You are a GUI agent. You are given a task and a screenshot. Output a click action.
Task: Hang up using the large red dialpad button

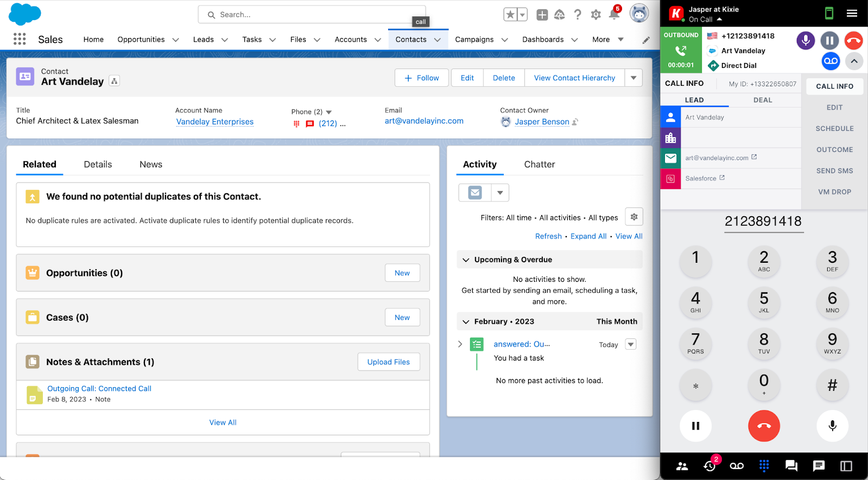[x=764, y=426]
